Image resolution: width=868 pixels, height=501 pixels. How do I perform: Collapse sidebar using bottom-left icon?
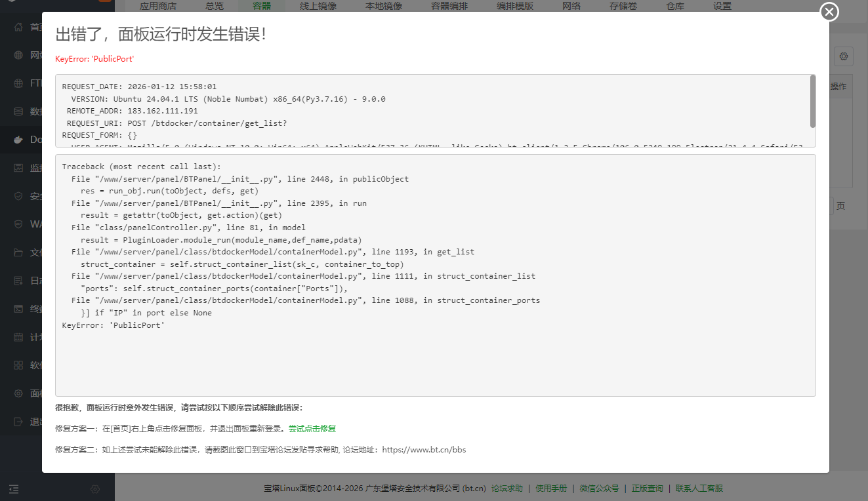pos(14,489)
